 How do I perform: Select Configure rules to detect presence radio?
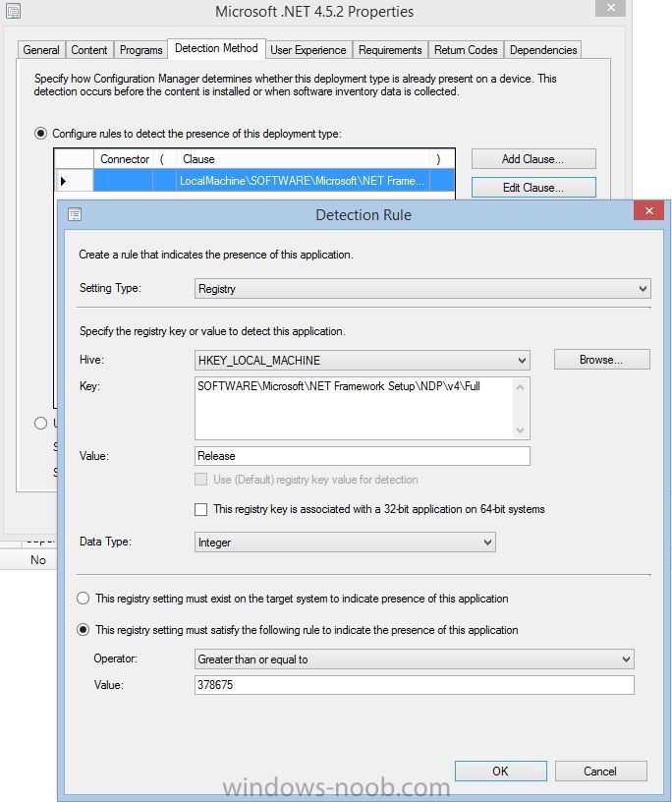pyautogui.click(x=40, y=134)
